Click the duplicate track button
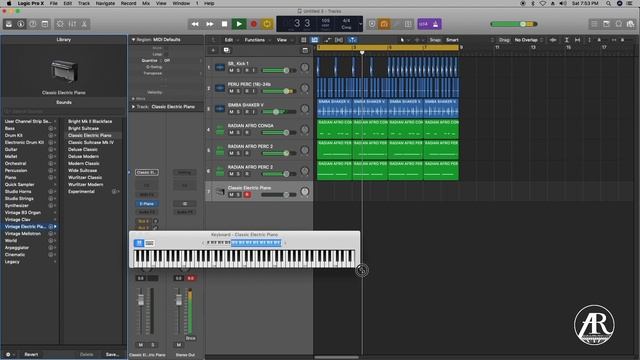This screenshot has width=640, height=360. (x=227, y=50)
